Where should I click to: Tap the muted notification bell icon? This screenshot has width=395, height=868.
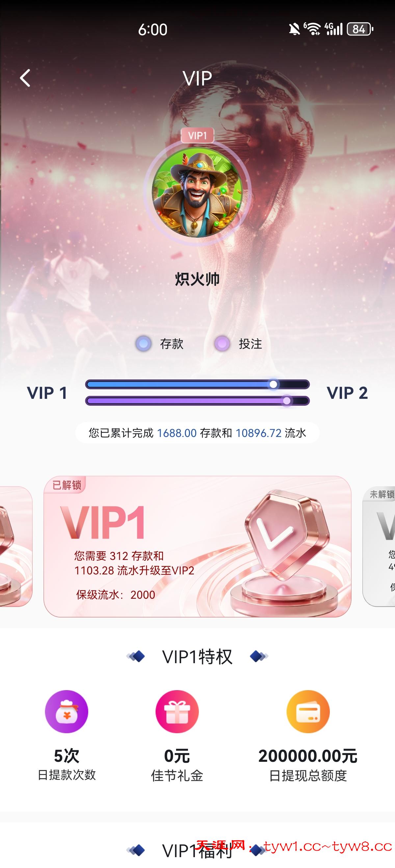tap(294, 29)
